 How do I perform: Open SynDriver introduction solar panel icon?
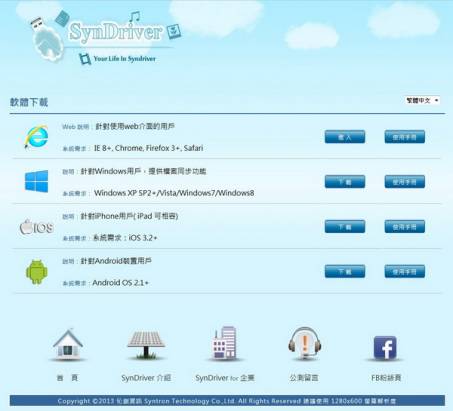pos(146,345)
